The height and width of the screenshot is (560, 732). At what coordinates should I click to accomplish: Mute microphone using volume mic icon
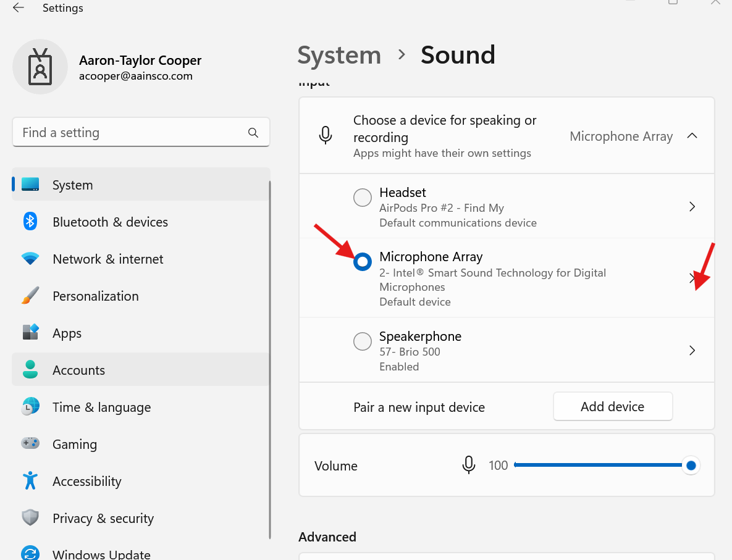469,465
